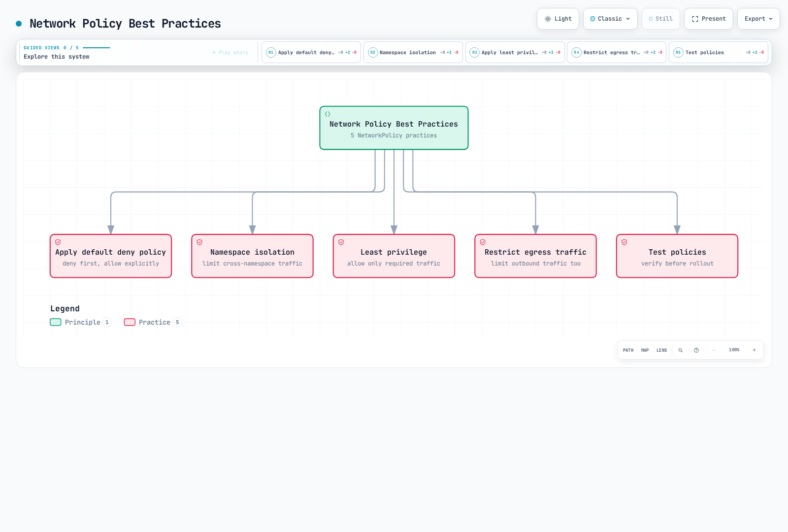788x532 pixels.
Task: Select the Restrict egress traffic node
Action: [x=535, y=256]
